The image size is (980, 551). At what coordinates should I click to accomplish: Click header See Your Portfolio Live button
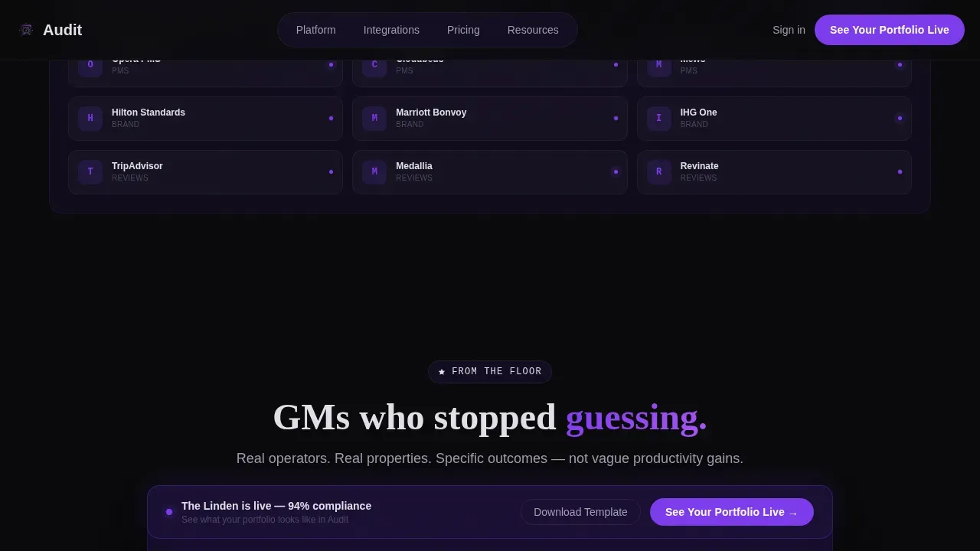(x=890, y=30)
